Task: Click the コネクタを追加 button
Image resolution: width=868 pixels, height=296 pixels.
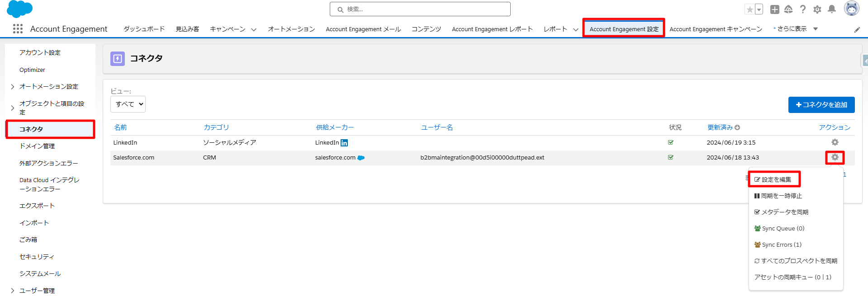Action: coord(821,105)
